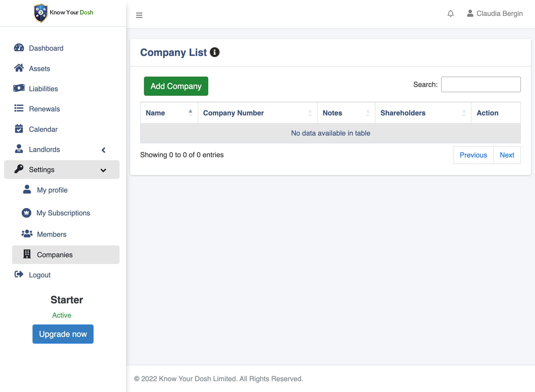535x392 pixels.
Task: Expand the Landlords submenu chevron
Action: (103, 150)
